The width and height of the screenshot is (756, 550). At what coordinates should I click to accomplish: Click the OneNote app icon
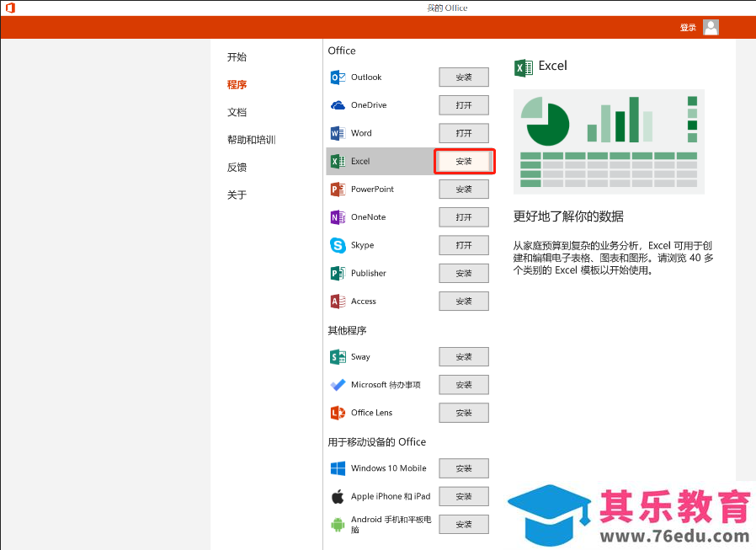tap(338, 217)
